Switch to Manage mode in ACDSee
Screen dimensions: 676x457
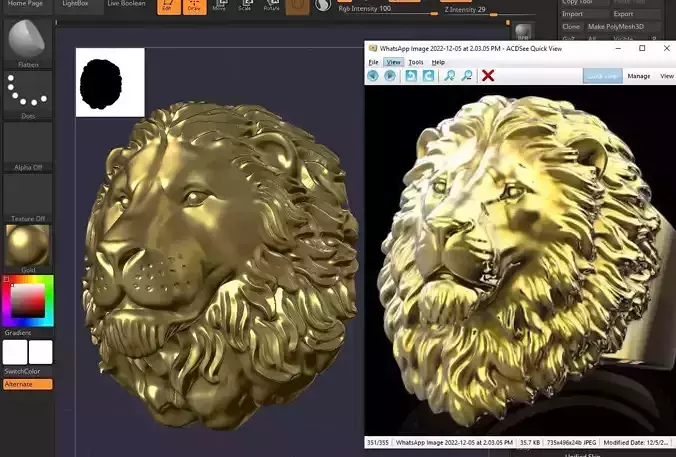tap(638, 76)
